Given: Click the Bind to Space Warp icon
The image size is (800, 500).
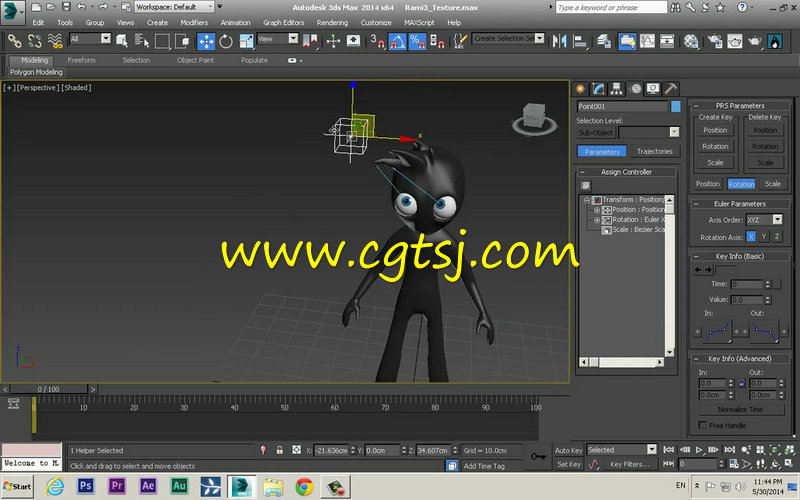Looking at the screenshot, I should coord(55,41).
